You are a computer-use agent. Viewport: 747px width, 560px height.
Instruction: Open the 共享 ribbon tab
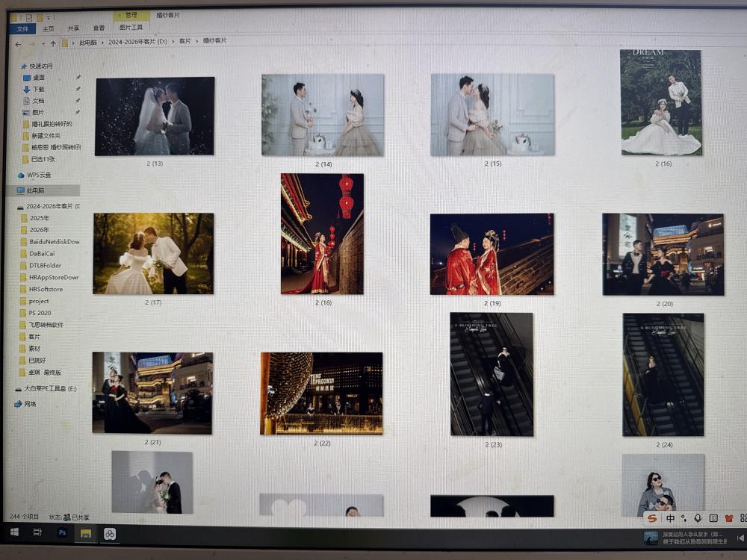click(73, 28)
